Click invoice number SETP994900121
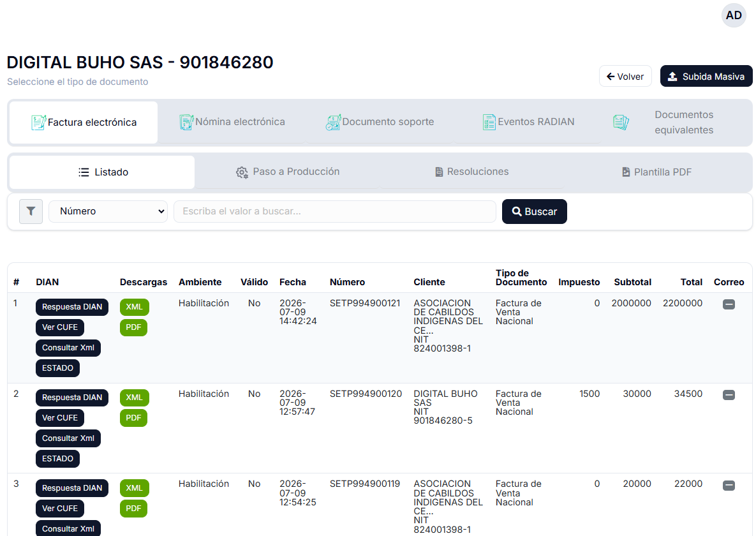This screenshot has height=536, width=756. click(365, 303)
